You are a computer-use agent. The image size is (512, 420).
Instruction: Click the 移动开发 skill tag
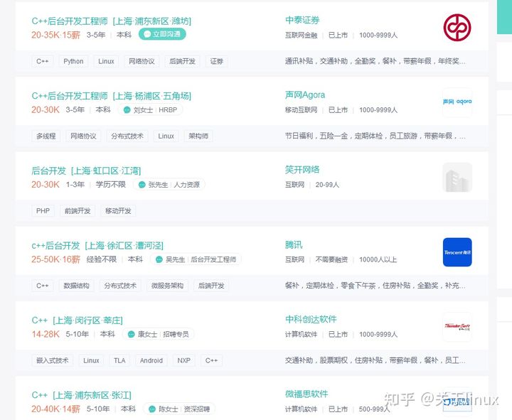point(118,211)
